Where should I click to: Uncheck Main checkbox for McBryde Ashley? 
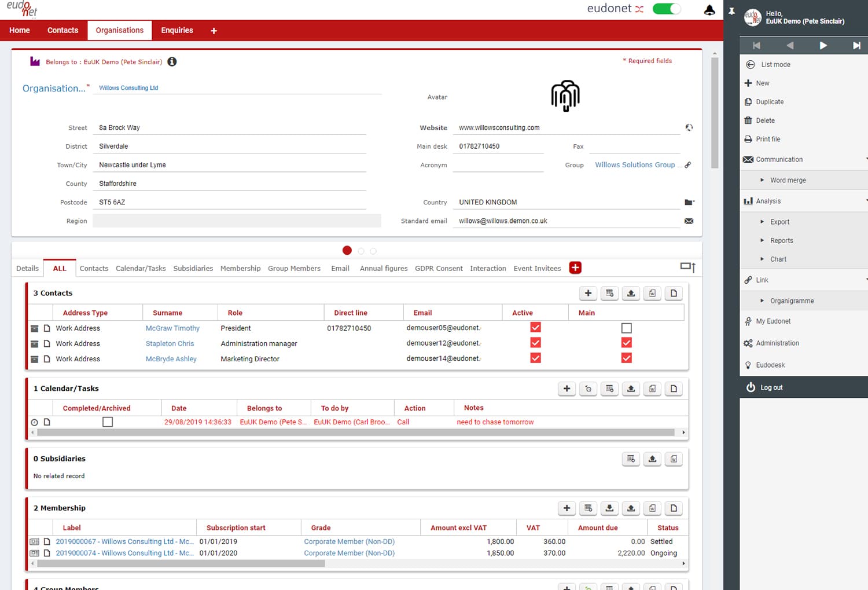coord(626,358)
